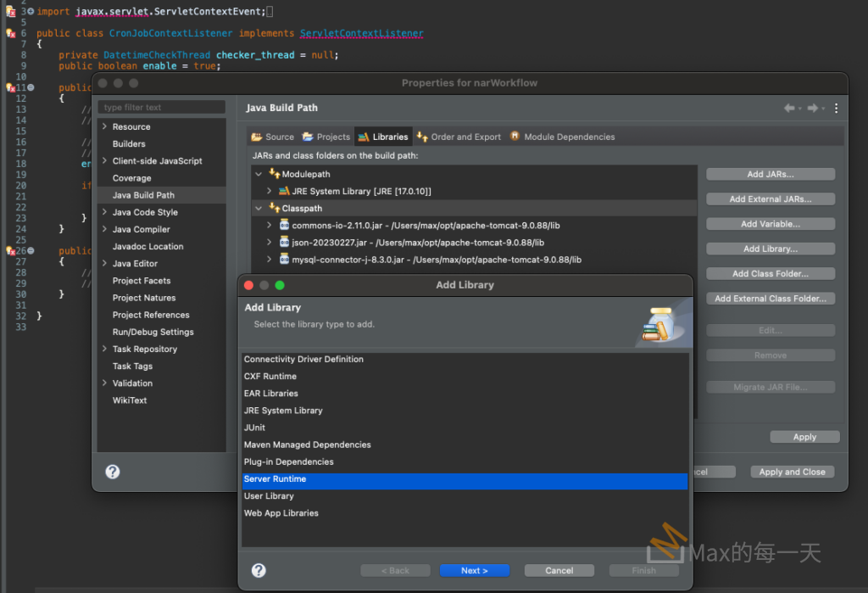Click the forward navigation arrow in Java Build Path header
This screenshot has height=593, width=868.
pyautogui.click(x=813, y=109)
